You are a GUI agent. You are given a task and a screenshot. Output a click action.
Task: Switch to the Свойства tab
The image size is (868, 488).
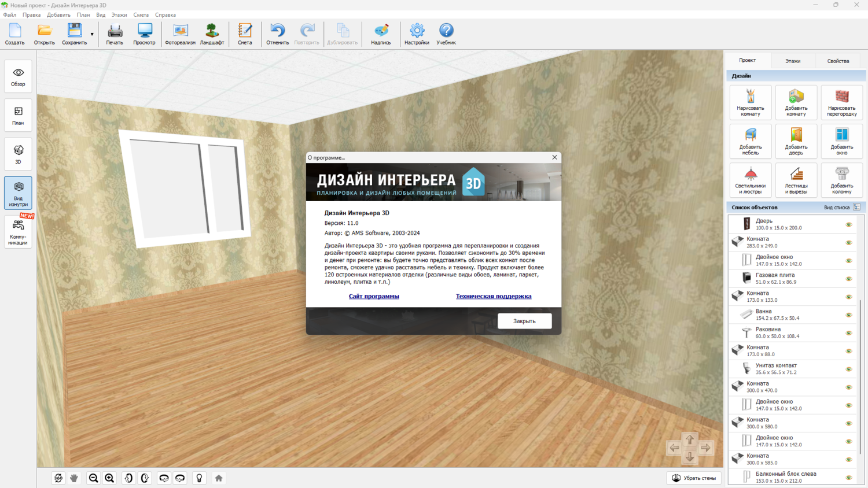point(838,61)
